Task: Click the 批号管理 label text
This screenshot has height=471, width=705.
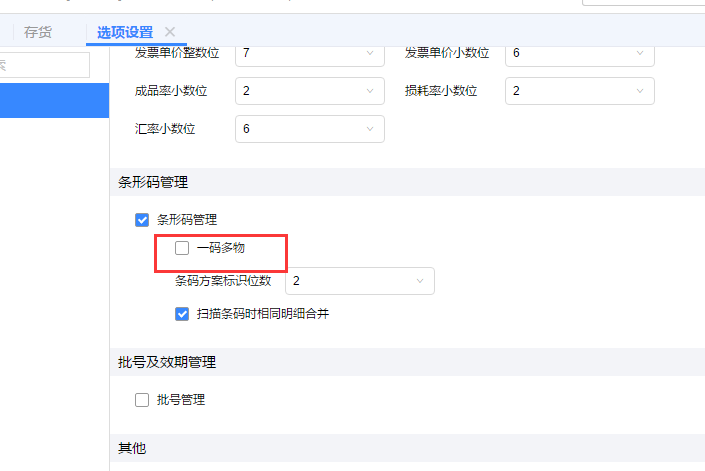Action: pos(181,400)
